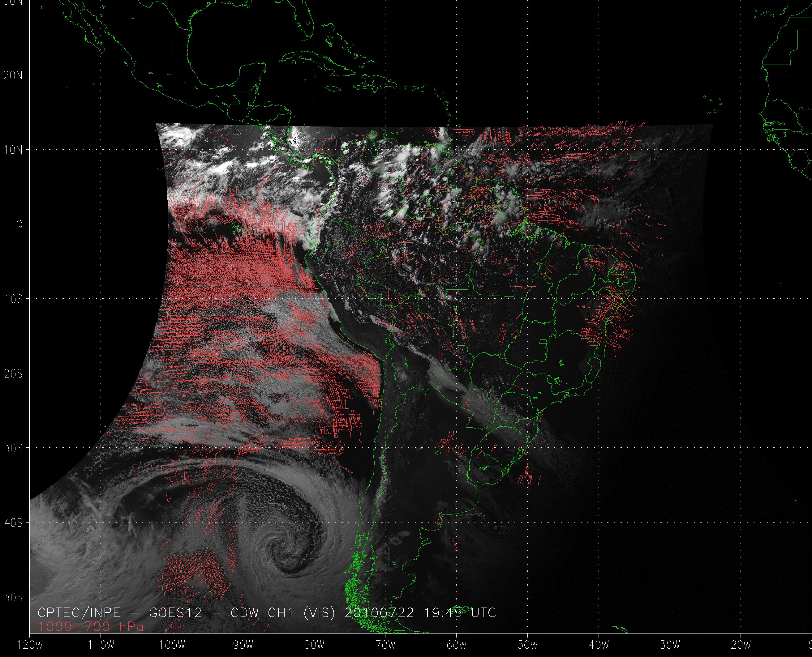This screenshot has width=812, height=657.
Task: Click the 70W longitude axis label
Action: pyautogui.click(x=385, y=645)
